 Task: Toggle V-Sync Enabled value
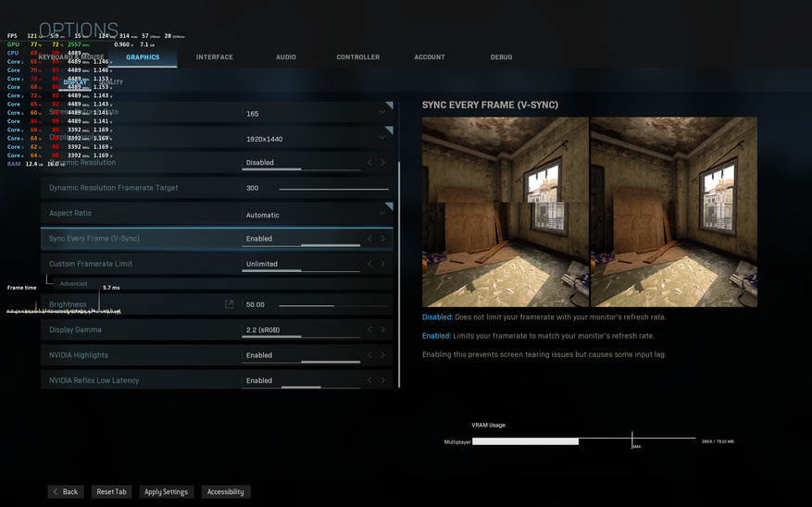259,239
